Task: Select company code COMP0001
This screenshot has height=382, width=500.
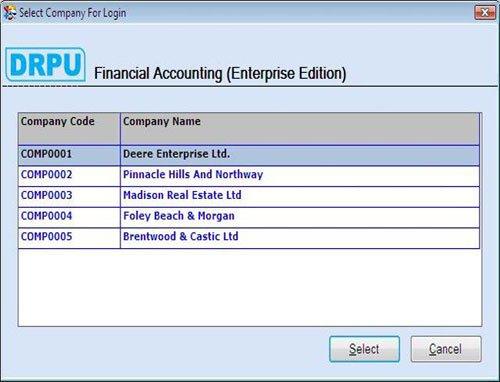Action: coord(69,155)
